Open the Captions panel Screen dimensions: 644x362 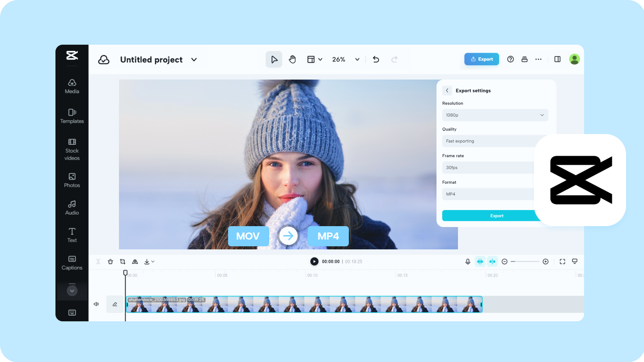click(x=72, y=263)
